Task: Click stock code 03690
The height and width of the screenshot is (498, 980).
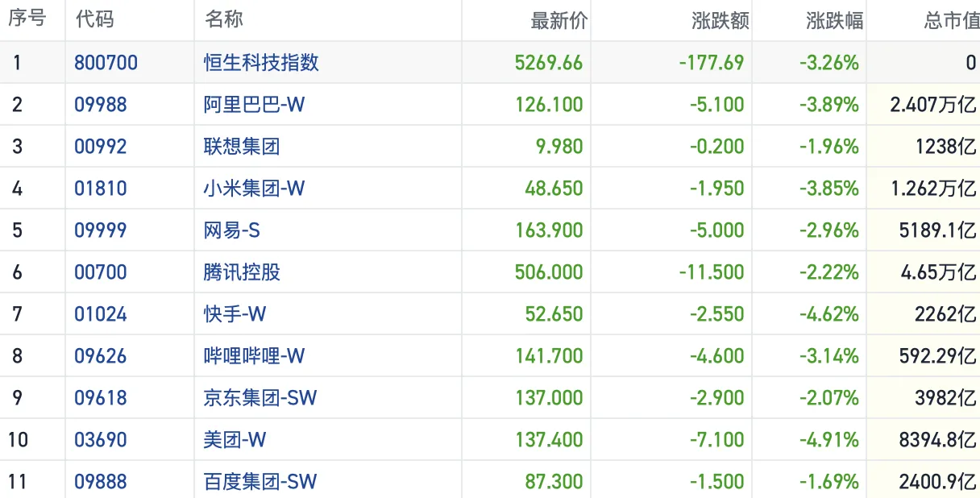Action: point(101,440)
